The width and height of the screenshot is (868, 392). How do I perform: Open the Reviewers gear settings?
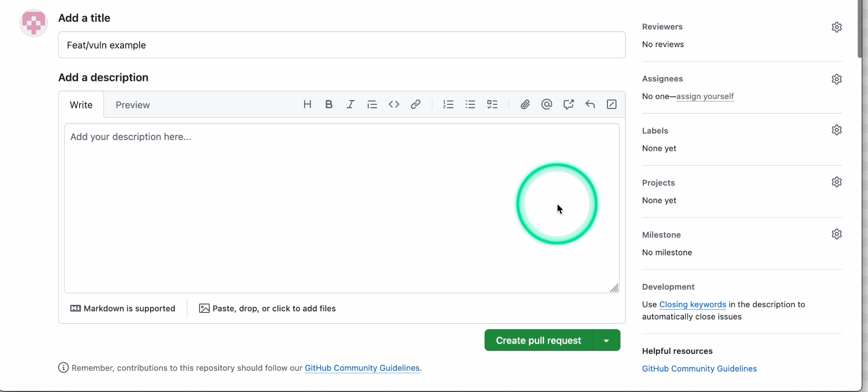click(x=837, y=27)
